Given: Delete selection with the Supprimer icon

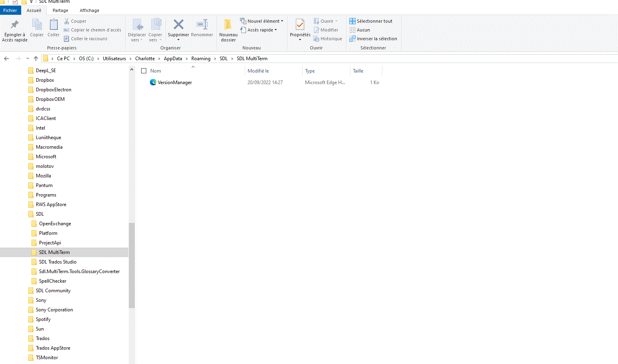Looking at the screenshot, I should (x=178, y=28).
